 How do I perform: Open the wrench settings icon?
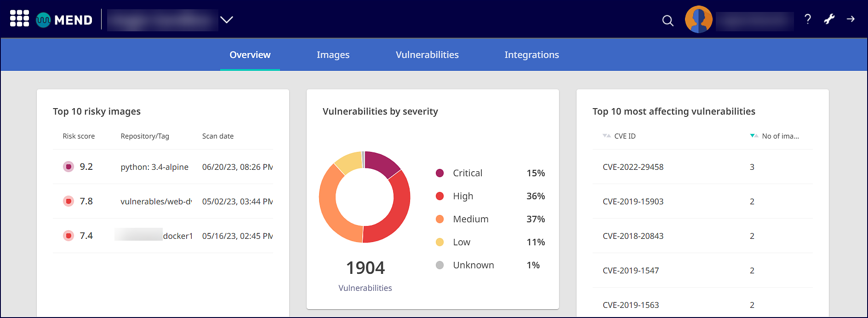(x=829, y=19)
